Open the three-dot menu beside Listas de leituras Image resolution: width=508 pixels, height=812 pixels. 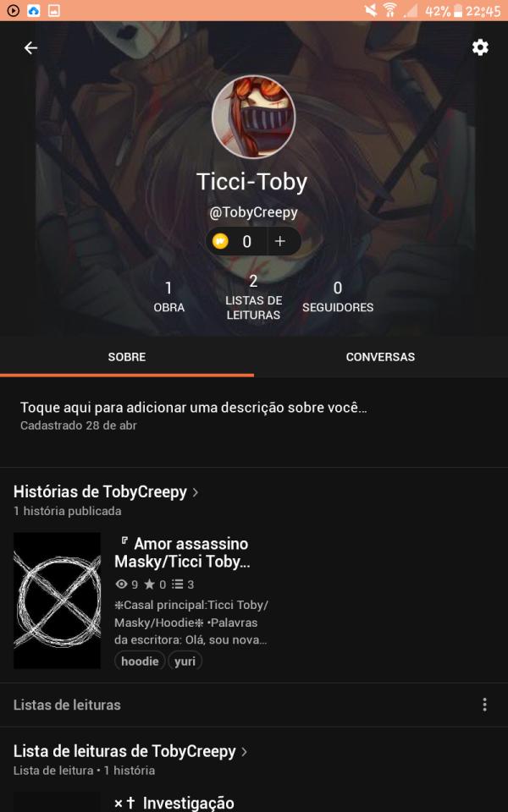(484, 705)
